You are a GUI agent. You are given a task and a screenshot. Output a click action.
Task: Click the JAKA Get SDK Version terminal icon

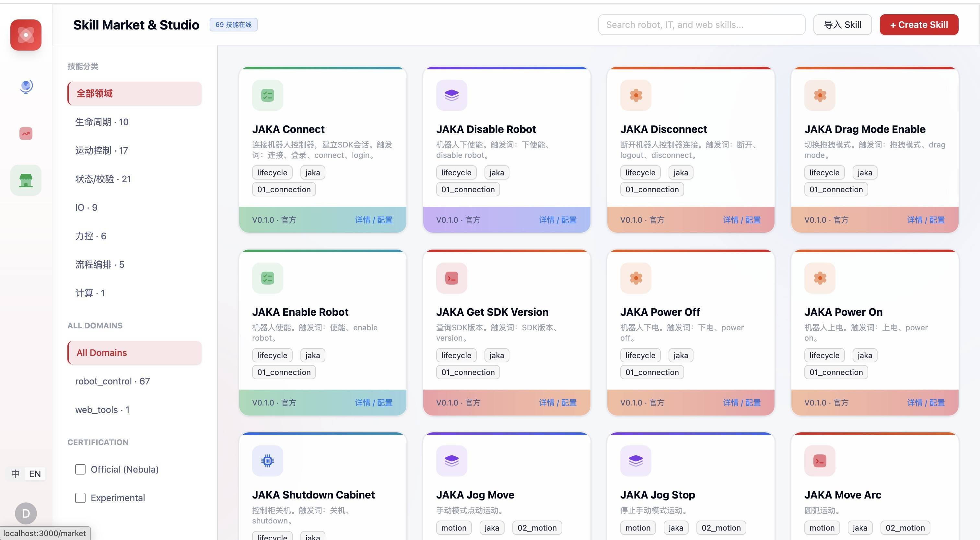451,278
